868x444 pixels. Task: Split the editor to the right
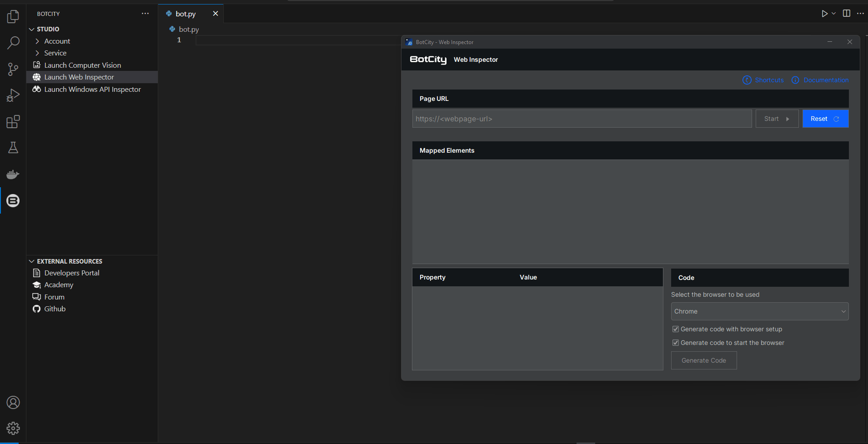(x=846, y=14)
